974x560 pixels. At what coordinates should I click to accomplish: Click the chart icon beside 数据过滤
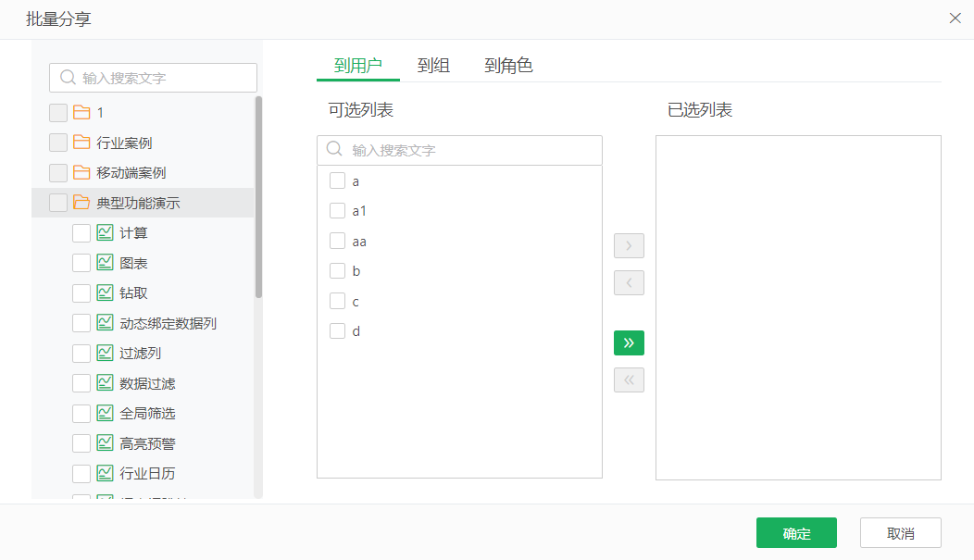click(105, 383)
